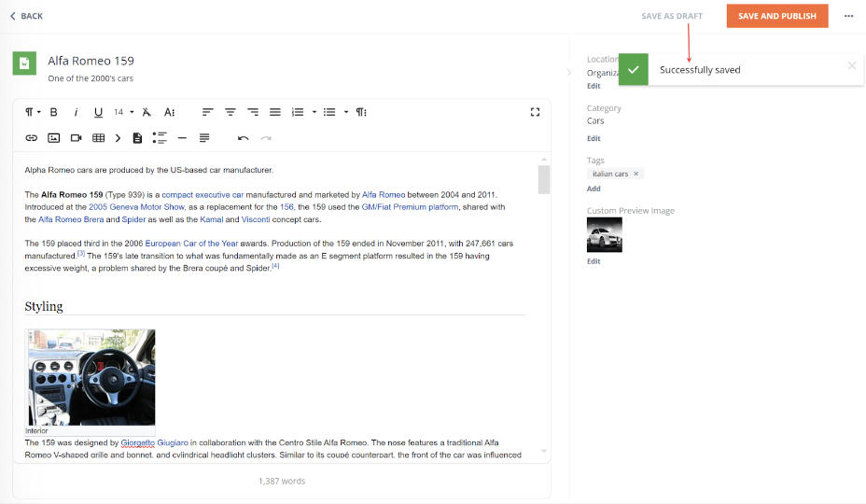Insert an unordered bullet list
Viewport: 866px width, 504px height.
(329, 112)
